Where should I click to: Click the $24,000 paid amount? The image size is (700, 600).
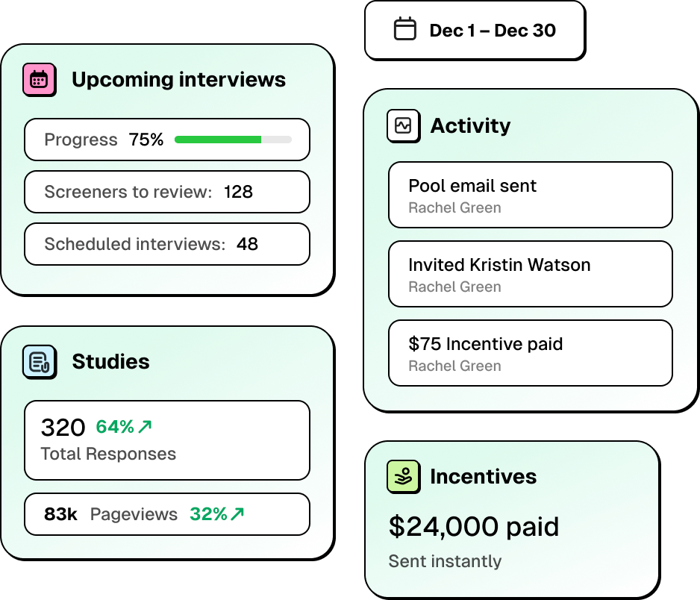click(473, 527)
